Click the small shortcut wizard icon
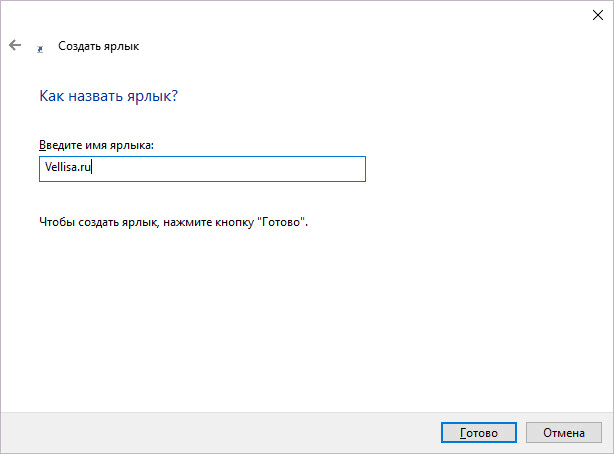The height and width of the screenshot is (454, 614). [40, 47]
